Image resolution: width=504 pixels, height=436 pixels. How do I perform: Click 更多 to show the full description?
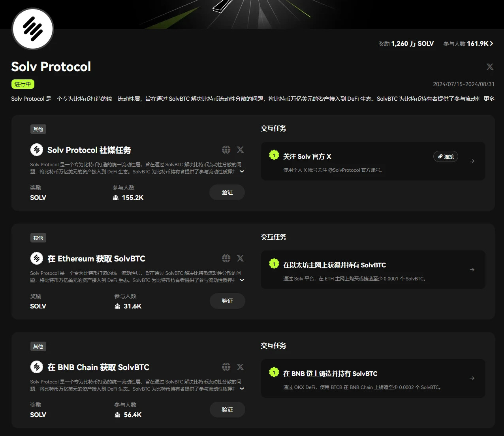point(489,99)
